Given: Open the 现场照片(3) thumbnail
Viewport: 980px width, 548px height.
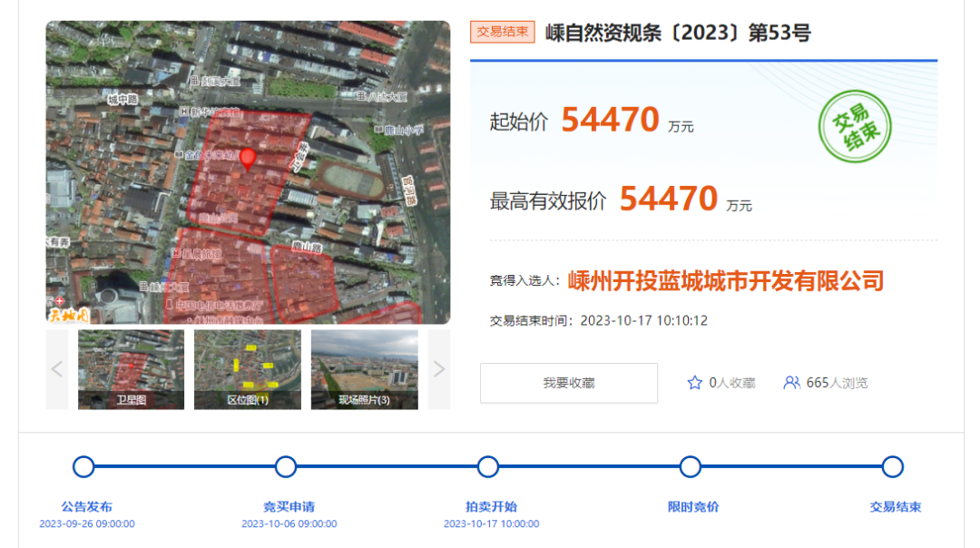Looking at the screenshot, I should pos(364,369).
